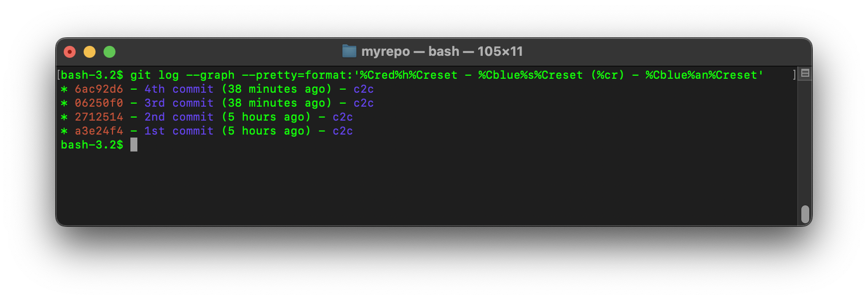Click the yellow minimize traffic-light button
Image resolution: width=868 pixels, height=300 pixels.
click(90, 51)
